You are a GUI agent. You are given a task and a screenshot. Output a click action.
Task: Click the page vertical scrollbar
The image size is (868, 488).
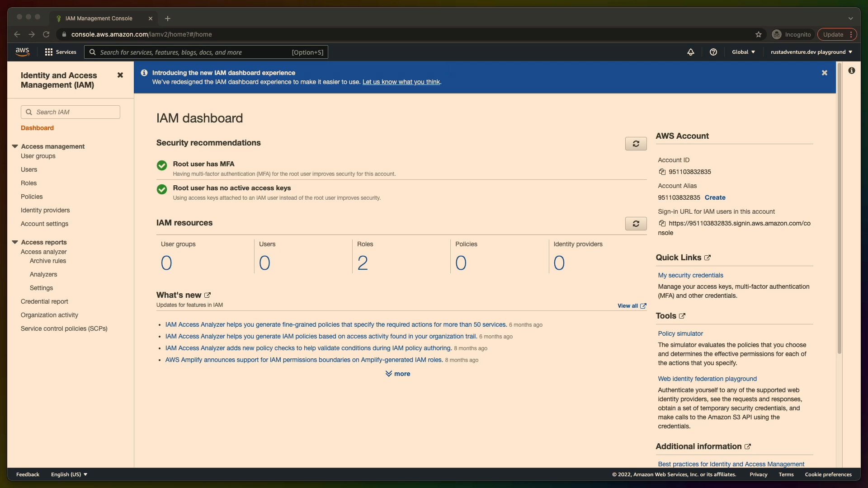coord(839,208)
